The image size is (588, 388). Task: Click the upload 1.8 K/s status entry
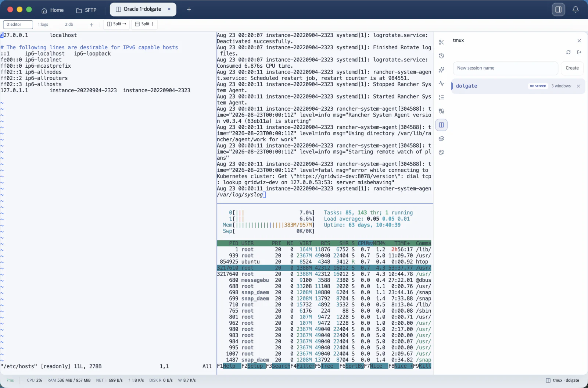pyautogui.click(x=136, y=380)
